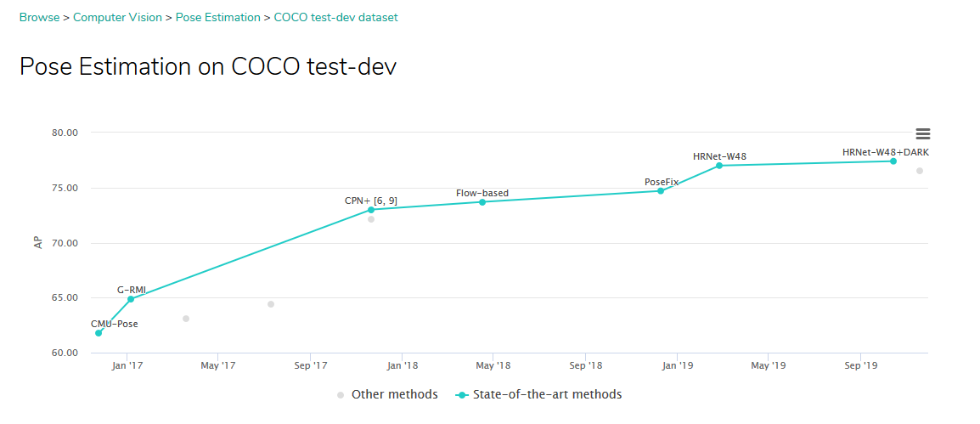980x424 pixels.
Task: Toggle the Other methods legend series
Action: coord(394,394)
